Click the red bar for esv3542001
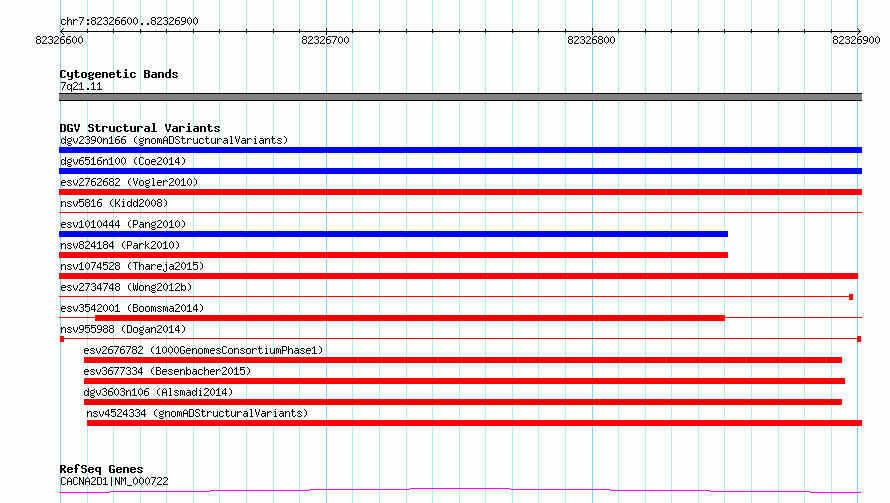The width and height of the screenshot is (890, 503). [x=410, y=318]
